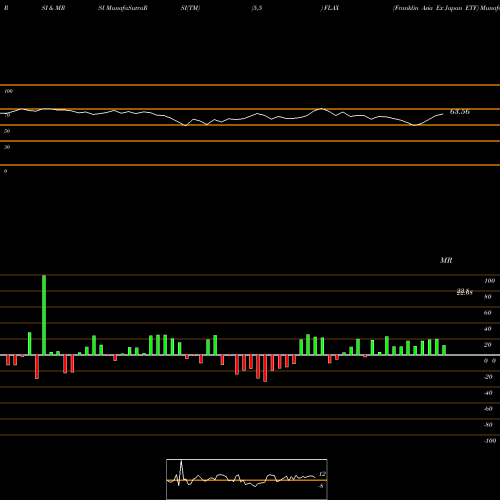Click the 'SI MunafaSutraR' header text
This screenshot has height=500, width=500.
(x=123, y=8)
